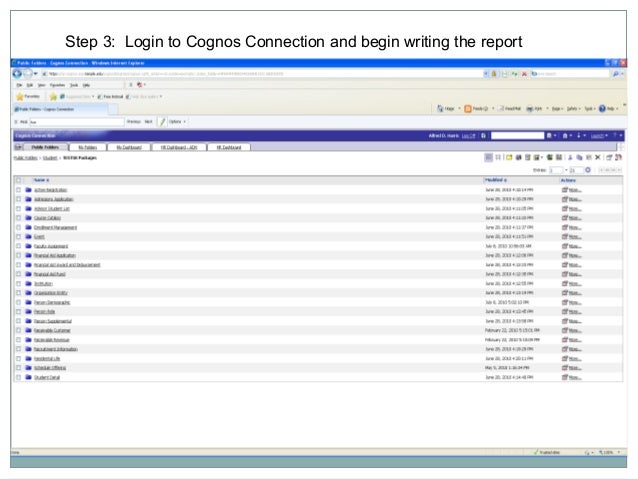Click the browser Back arrow button
The width and height of the screenshot is (638, 479).
tap(17, 74)
